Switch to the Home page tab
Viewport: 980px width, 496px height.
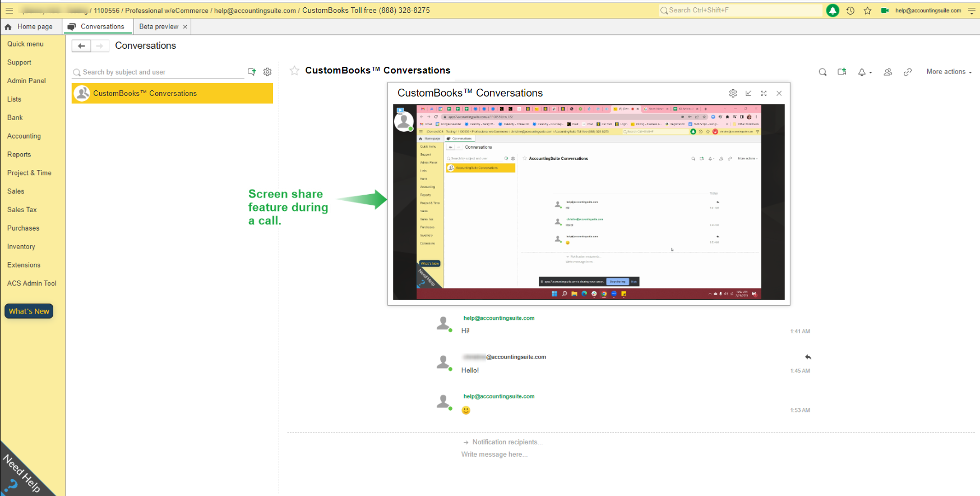pyautogui.click(x=31, y=27)
